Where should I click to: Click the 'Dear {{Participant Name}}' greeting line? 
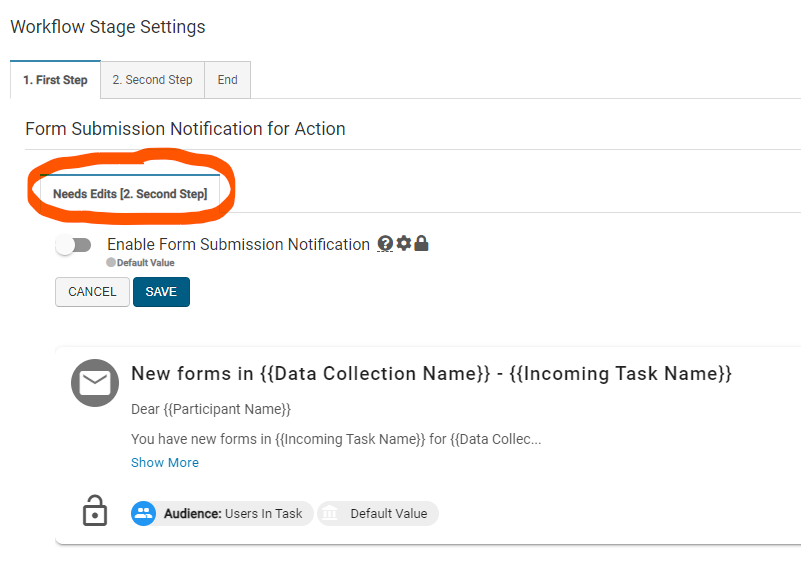coord(211,410)
